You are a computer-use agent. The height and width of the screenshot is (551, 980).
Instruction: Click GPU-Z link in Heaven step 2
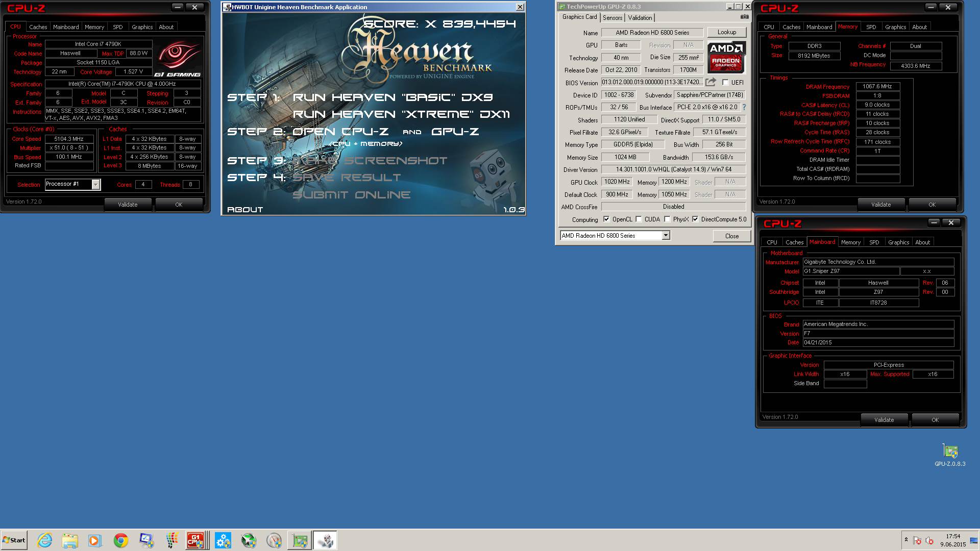tap(455, 132)
